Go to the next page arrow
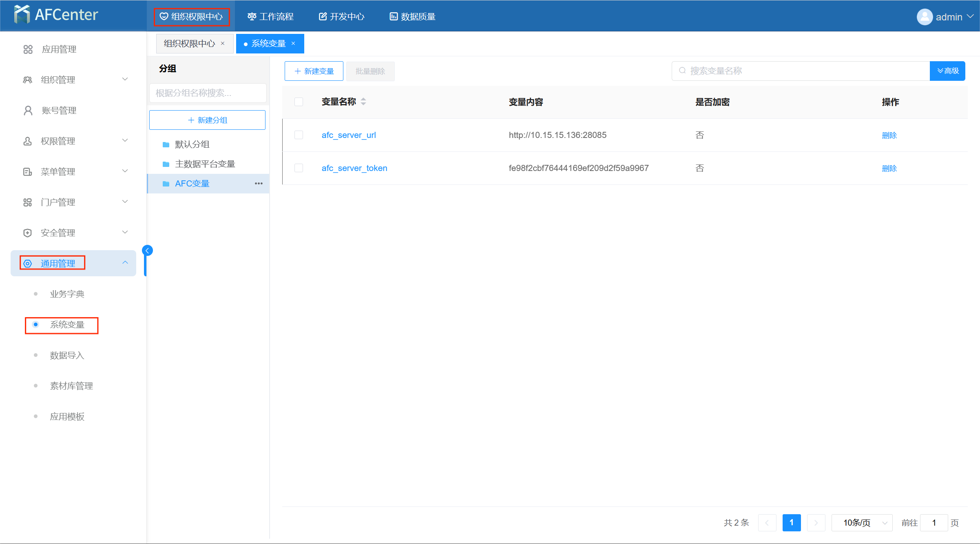The width and height of the screenshot is (980, 544). click(x=816, y=523)
